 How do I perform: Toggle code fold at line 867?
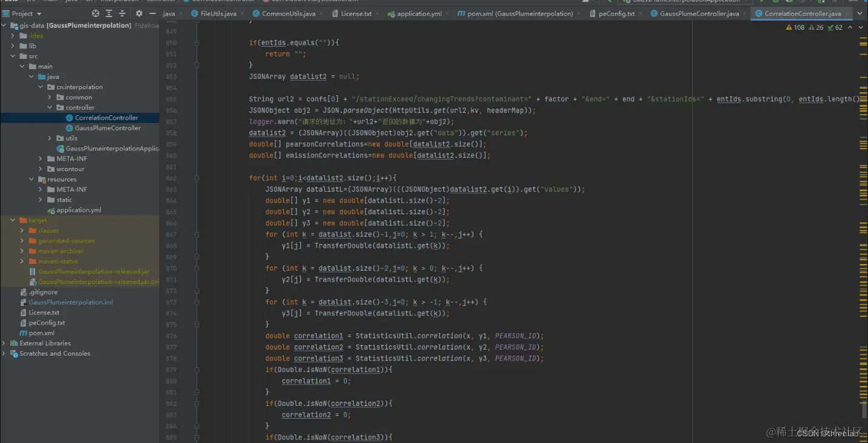pos(197,234)
